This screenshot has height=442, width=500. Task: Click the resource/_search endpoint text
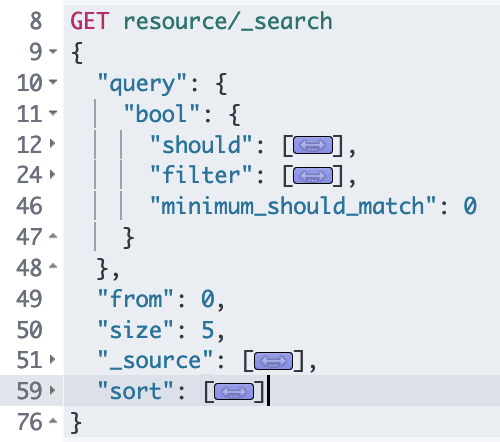coord(228,22)
